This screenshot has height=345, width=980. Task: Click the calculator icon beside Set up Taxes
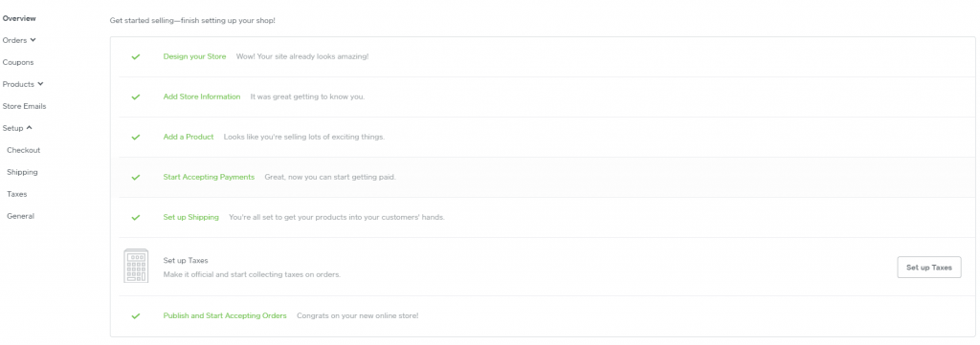point(136,266)
